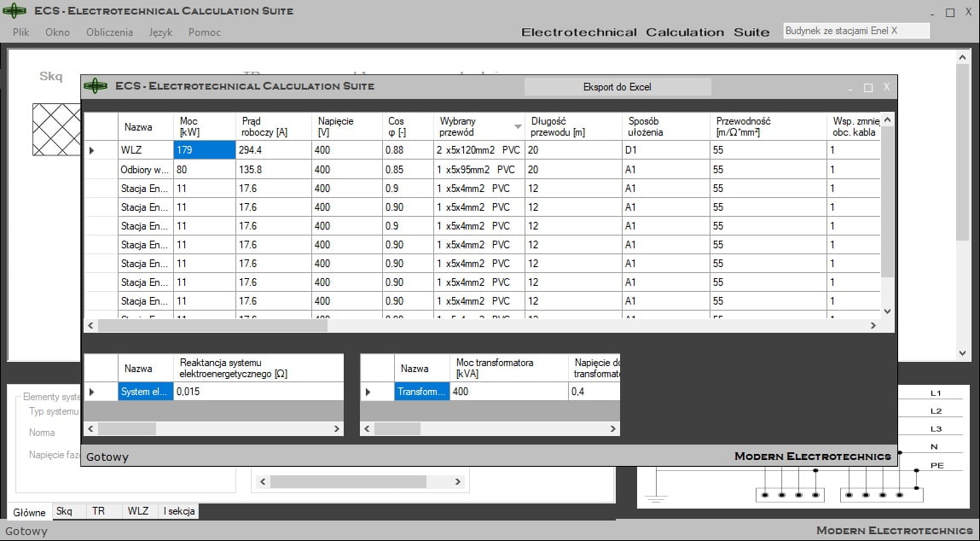980x541 pixels.
Task: Click the main table's vertical scrollbar thumb
Action: click(888, 201)
